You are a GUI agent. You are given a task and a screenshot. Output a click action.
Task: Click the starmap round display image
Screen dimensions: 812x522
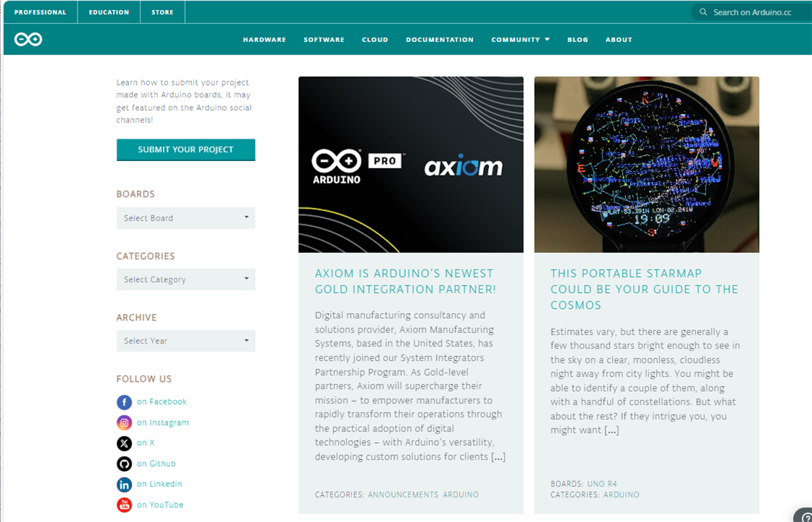[x=647, y=165]
